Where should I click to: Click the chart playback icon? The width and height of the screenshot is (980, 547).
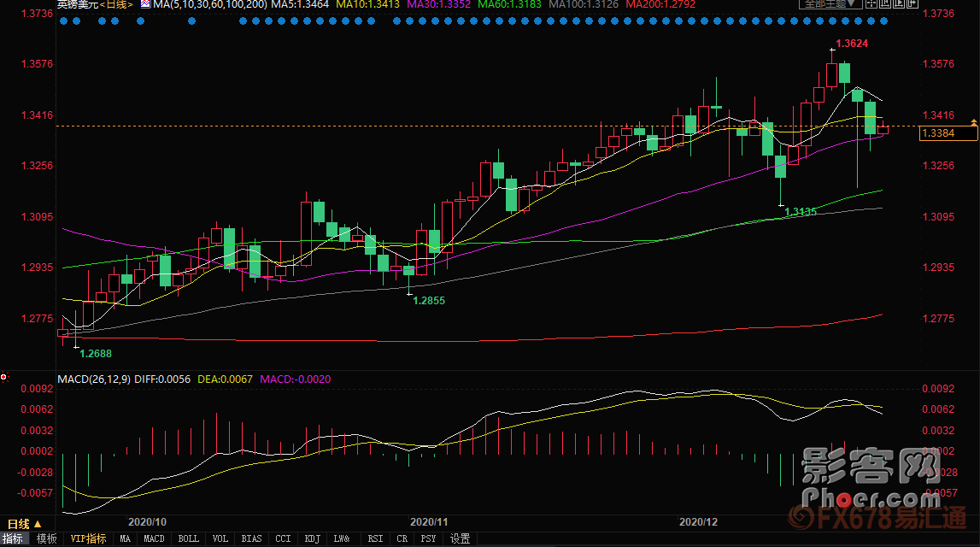pyautogui.click(x=898, y=3)
